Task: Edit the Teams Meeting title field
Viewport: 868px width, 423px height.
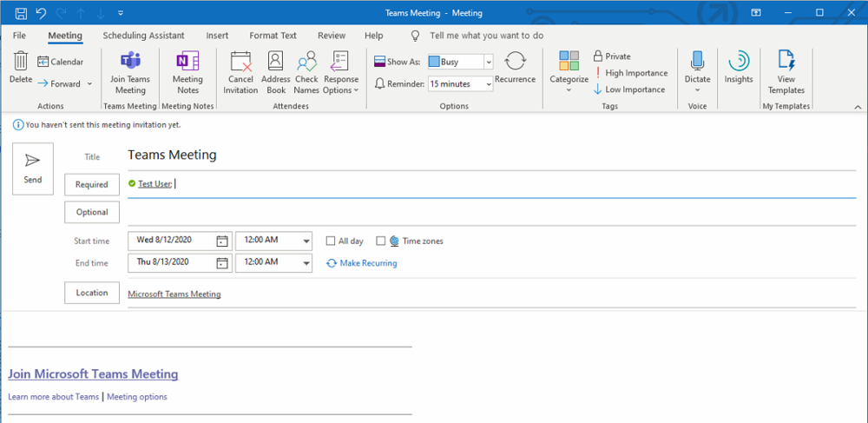Action: [491, 155]
